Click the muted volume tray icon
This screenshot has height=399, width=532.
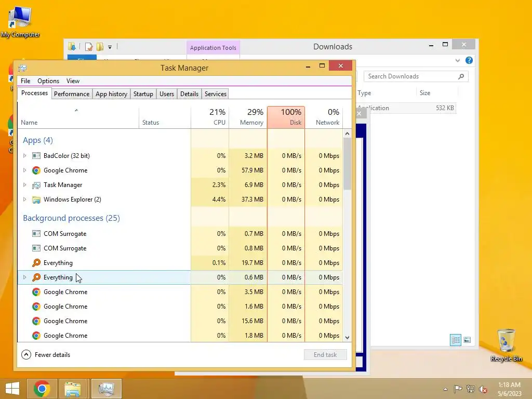pyautogui.click(x=483, y=389)
